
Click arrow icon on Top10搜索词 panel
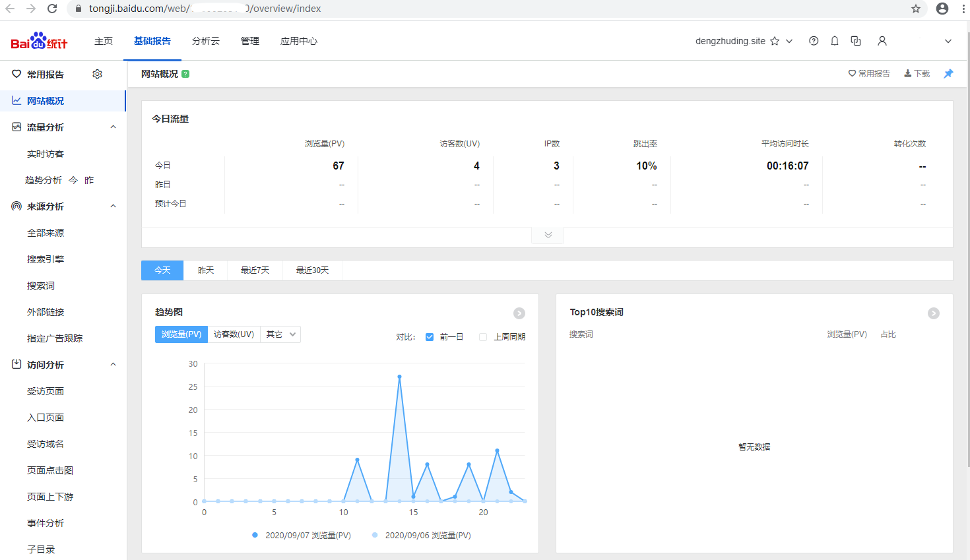pyautogui.click(x=934, y=313)
